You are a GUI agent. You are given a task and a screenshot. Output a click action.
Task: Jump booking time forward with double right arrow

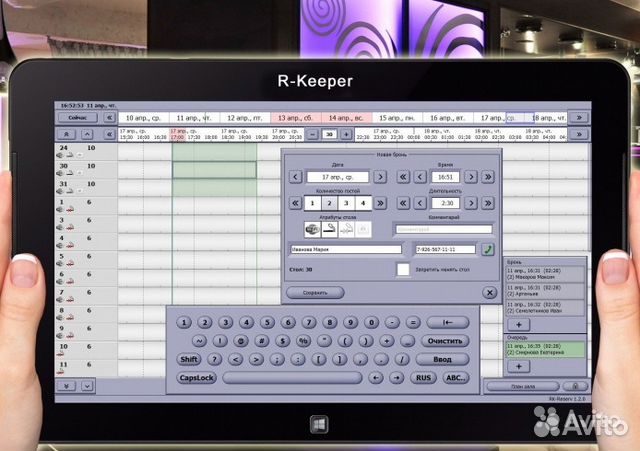click(488, 177)
